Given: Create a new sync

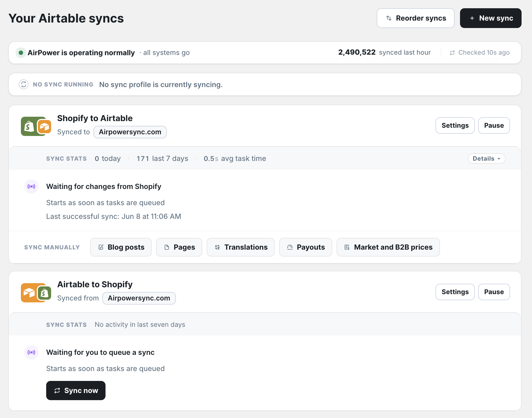Looking at the screenshot, I should [491, 18].
